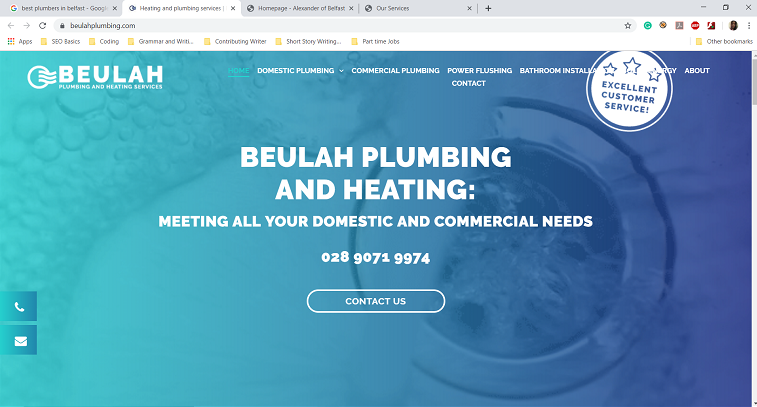Reload the page using refresh icon

42,26
